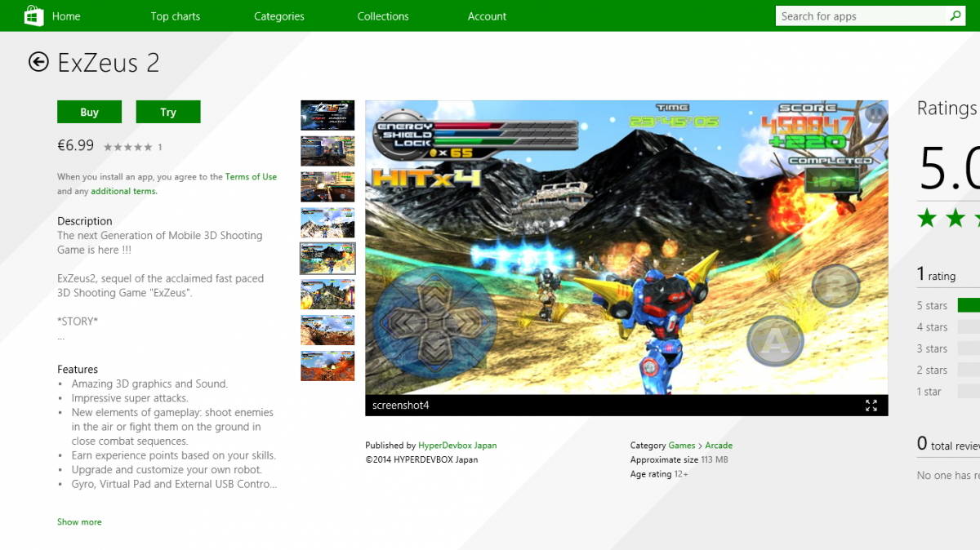The image size is (980, 550).
Task: Click 'Impressive super attacks.' feature
Action: (130, 398)
